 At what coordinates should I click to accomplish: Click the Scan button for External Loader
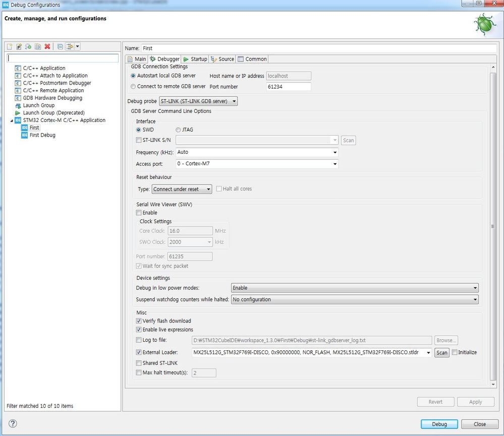point(441,352)
